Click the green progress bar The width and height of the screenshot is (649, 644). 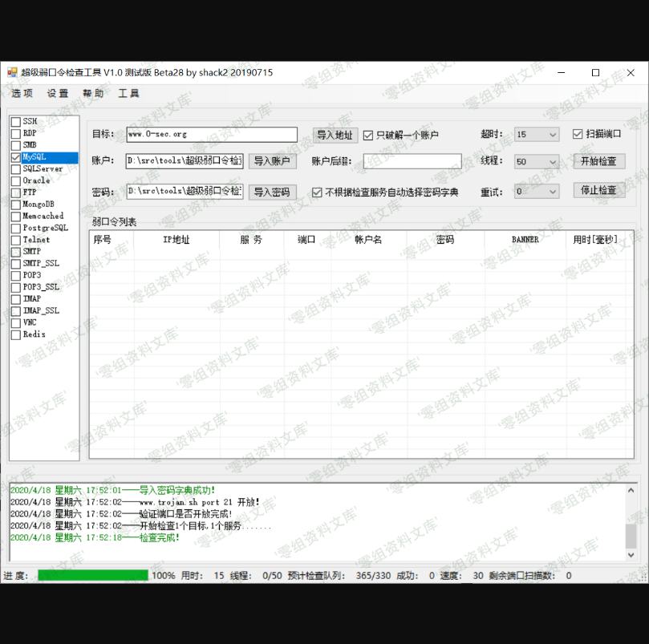click(x=93, y=576)
